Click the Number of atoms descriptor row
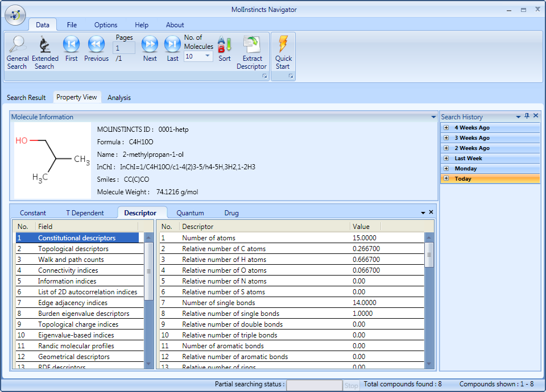 292,238
